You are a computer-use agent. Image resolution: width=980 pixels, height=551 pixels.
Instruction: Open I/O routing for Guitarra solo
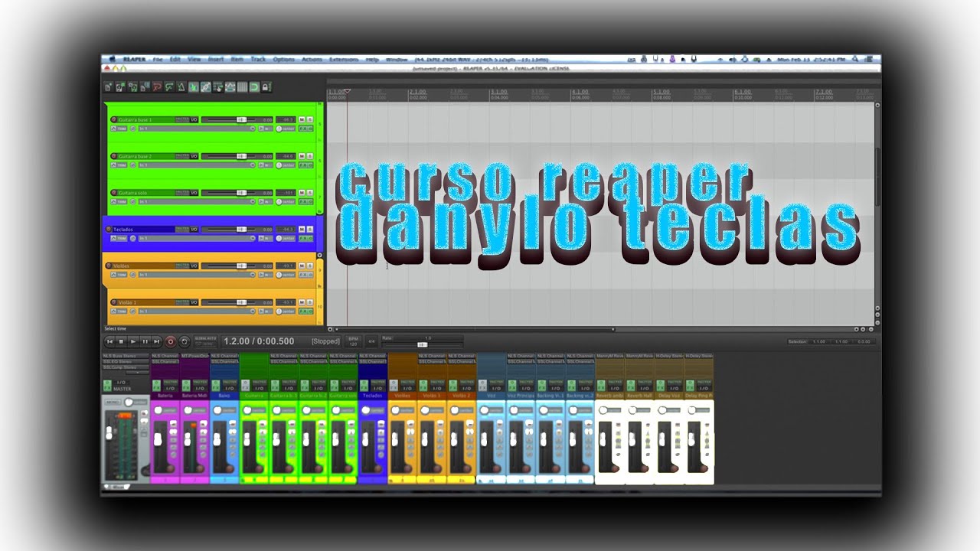[194, 192]
